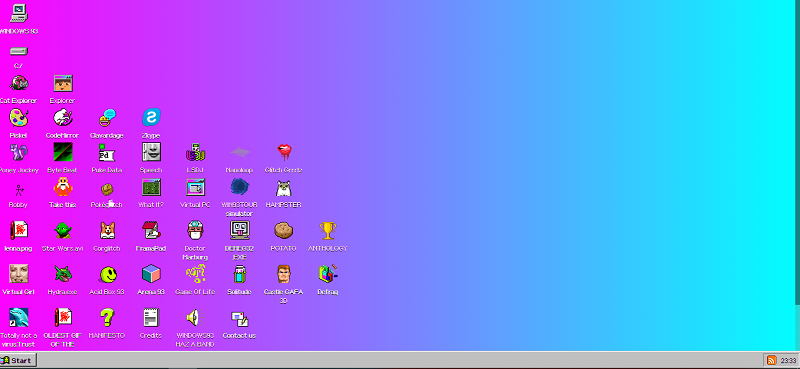800x369 pixels.
Task: Launch the Doctor Marburg icon
Action: [x=195, y=231]
